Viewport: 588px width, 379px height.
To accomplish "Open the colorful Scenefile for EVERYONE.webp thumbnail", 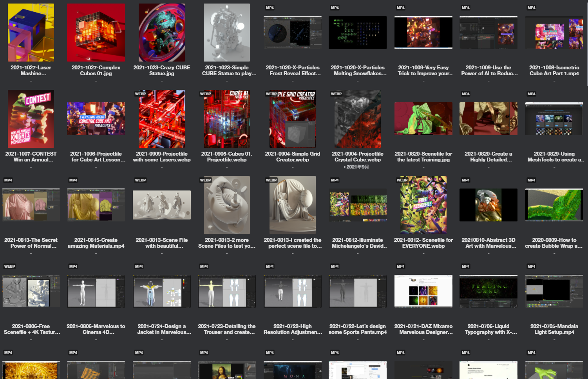I will [x=423, y=205].
